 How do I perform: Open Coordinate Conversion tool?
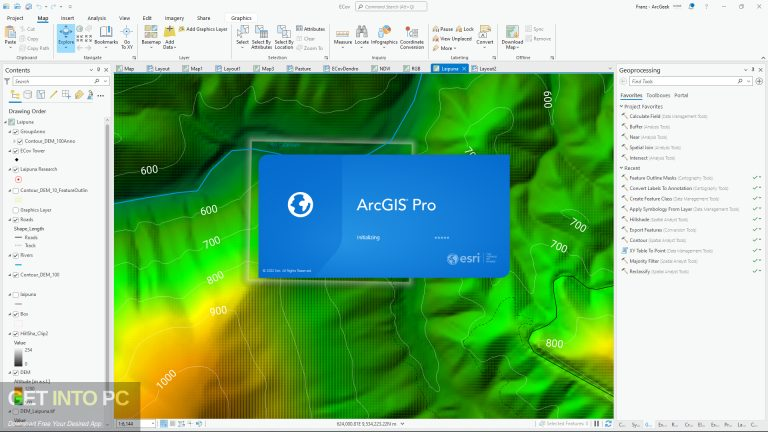[411, 37]
